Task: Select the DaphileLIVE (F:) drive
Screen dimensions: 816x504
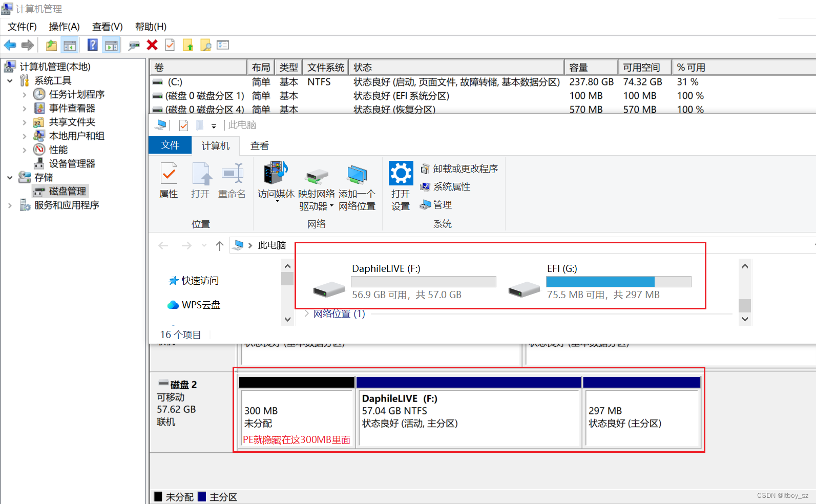Action: pos(405,282)
